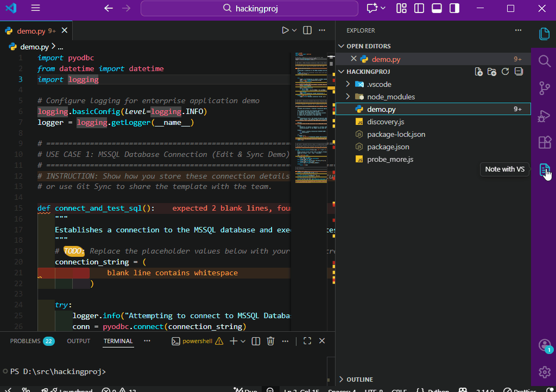Click the hackingproj search command center

coord(249,8)
